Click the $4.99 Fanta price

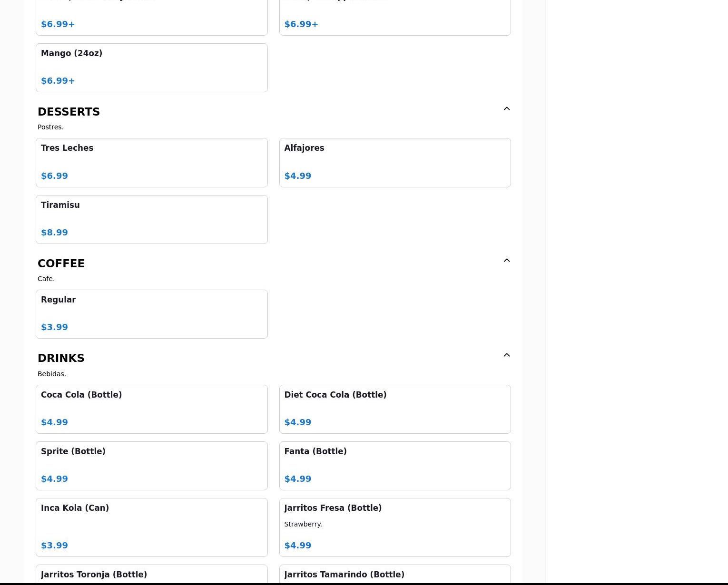click(297, 479)
